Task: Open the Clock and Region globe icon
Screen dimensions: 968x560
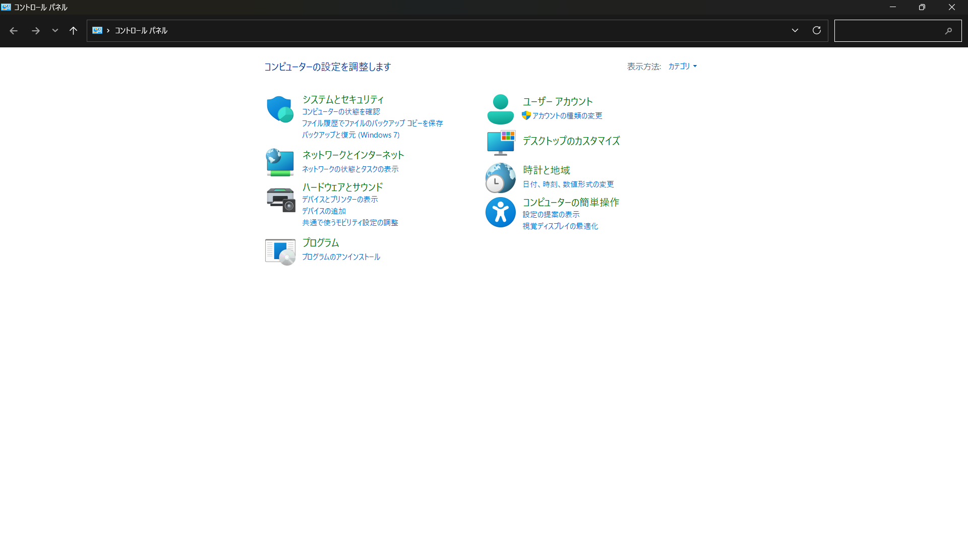Action: 500,177
